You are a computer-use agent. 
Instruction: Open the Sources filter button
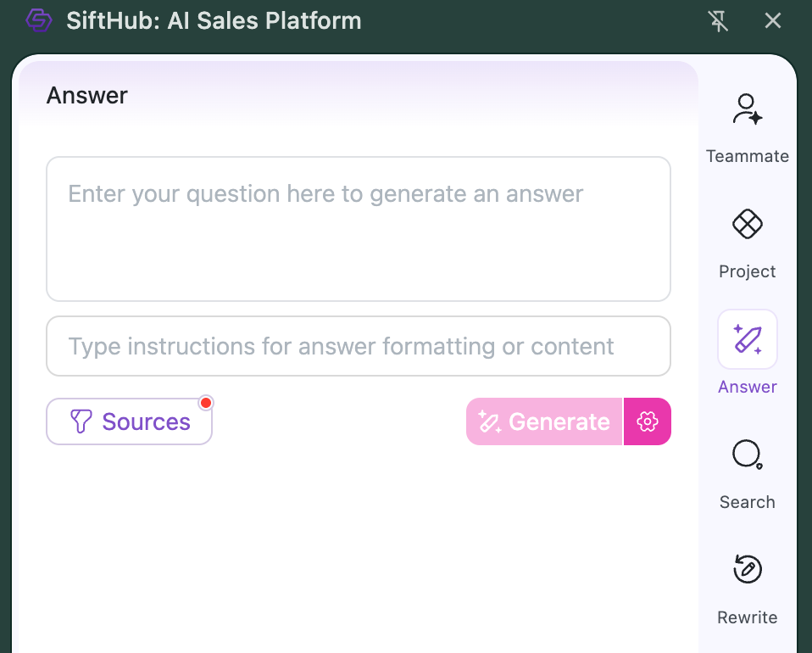pos(129,421)
